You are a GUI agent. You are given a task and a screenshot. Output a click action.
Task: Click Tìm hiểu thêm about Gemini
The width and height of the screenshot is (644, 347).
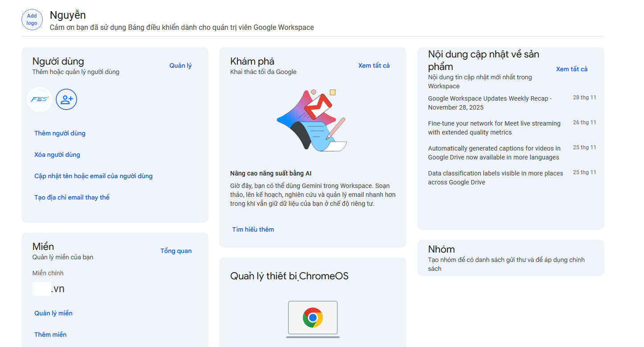[253, 229]
